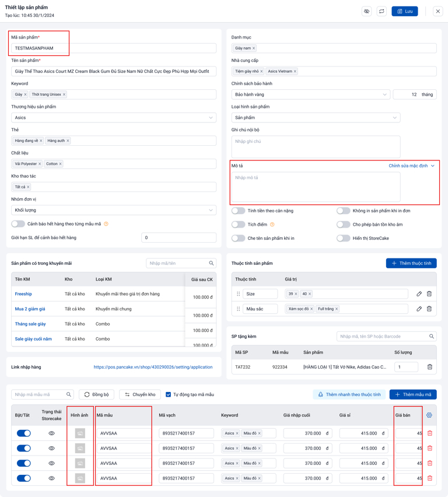Screen dimensions: 448x497
Task: Enable Tính tiền theo cân nặng switch
Action: coord(238,211)
